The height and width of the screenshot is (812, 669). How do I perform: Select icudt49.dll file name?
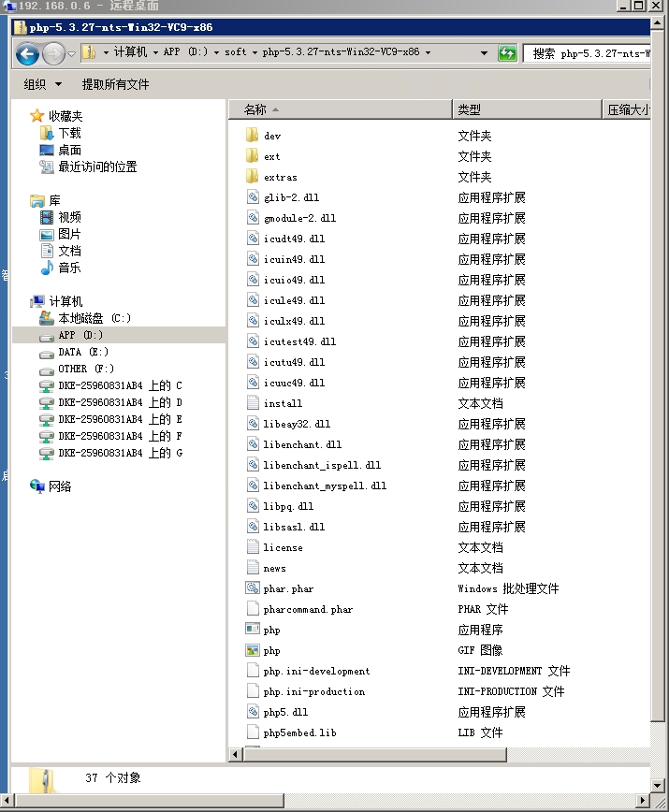pyautogui.click(x=294, y=239)
